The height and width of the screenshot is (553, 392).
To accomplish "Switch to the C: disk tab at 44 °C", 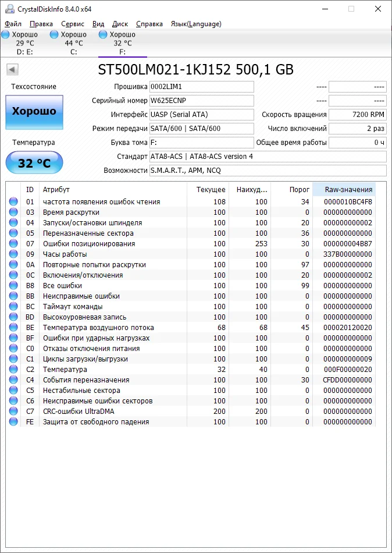I will coord(73,43).
